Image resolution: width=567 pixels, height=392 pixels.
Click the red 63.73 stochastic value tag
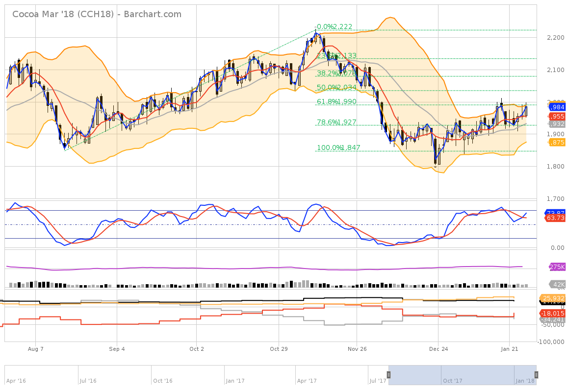pyautogui.click(x=555, y=218)
